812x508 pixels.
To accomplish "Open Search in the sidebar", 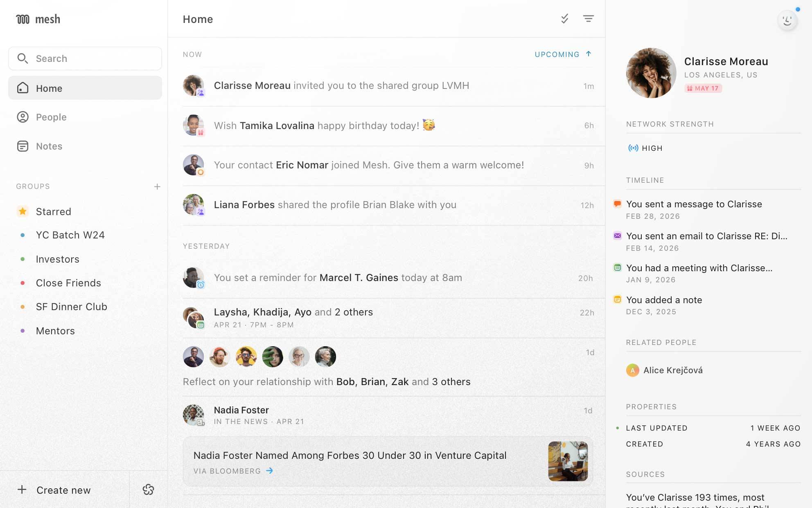I will coord(85,58).
